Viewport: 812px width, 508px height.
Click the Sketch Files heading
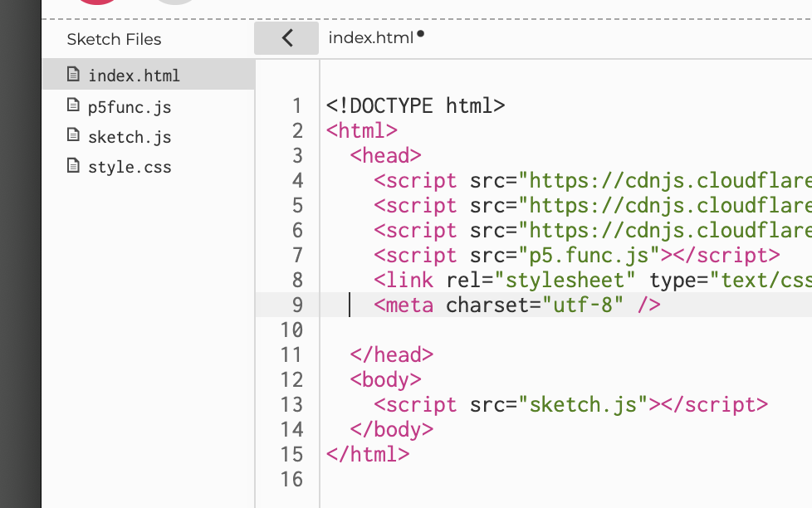click(x=114, y=39)
